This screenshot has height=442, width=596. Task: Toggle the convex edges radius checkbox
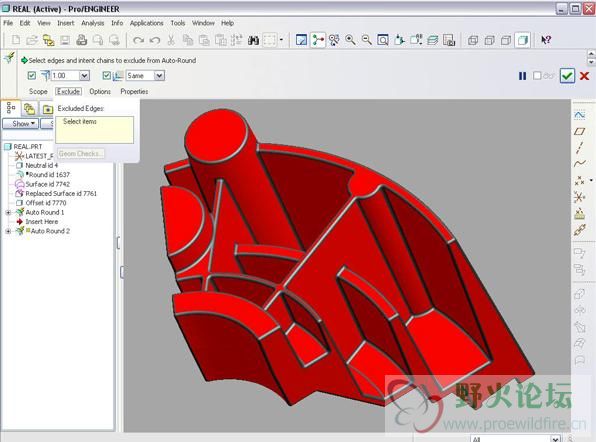[32, 76]
